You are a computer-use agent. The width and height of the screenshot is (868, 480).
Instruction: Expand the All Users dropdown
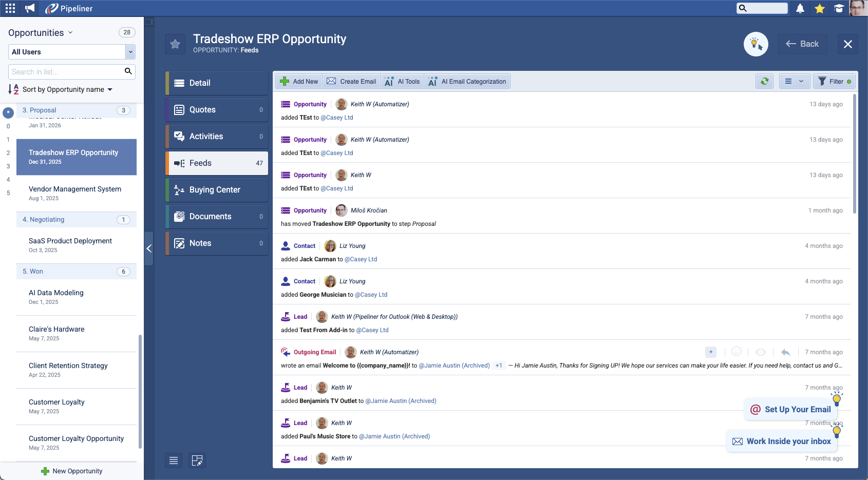click(x=130, y=52)
